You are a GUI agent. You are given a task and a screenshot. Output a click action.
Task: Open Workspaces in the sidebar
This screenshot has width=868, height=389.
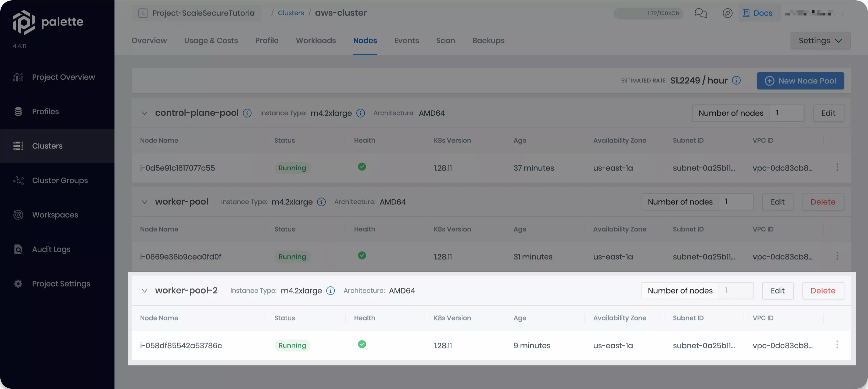(57, 215)
